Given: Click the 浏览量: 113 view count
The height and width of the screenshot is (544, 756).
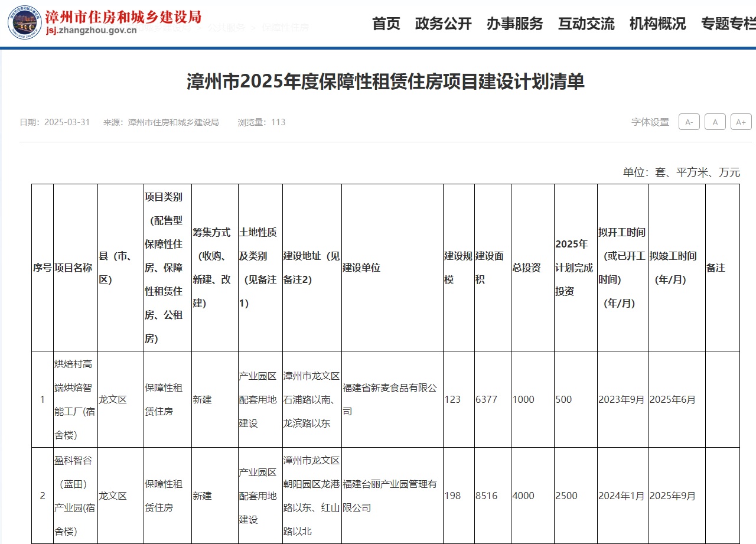Looking at the screenshot, I should pos(262,122).
